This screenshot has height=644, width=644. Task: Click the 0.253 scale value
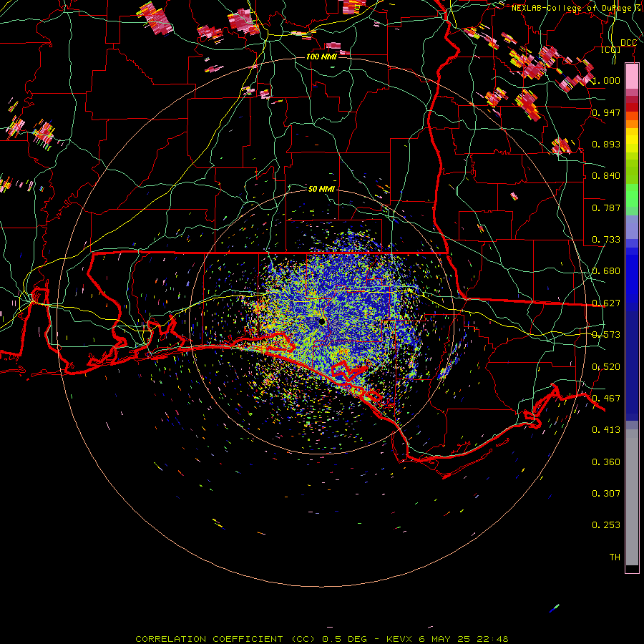pyautogui.click(x=606, y=525)
